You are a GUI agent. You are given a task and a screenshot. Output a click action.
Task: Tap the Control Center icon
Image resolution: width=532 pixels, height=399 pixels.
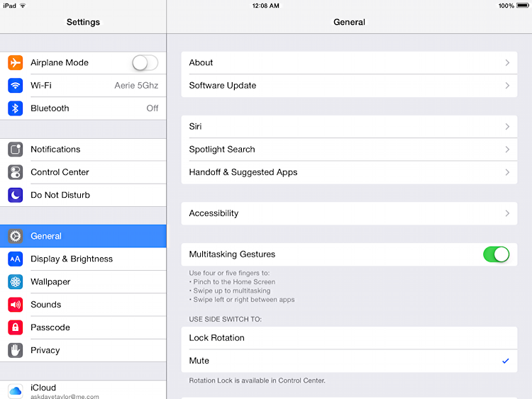click(x=16, y=172)
